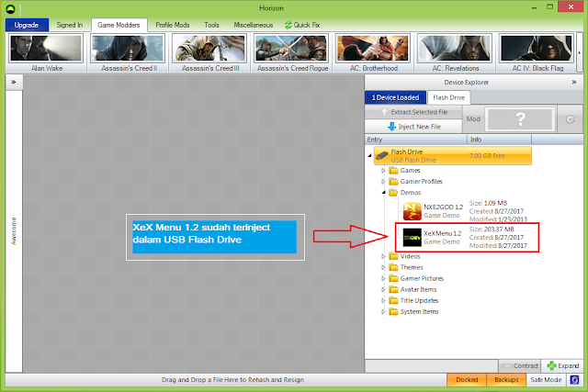Switch to the Game Modders tab
Image resolution: width=588 pixels, height=392 pixels.
119,25
